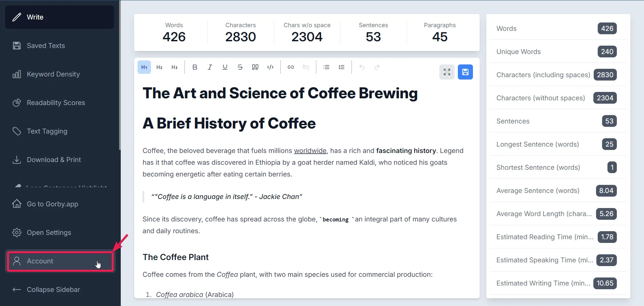Viewport: 644px width, 306px height.
Task: Expand the editor to fullscreen
Action: click(x=447, y=72)
